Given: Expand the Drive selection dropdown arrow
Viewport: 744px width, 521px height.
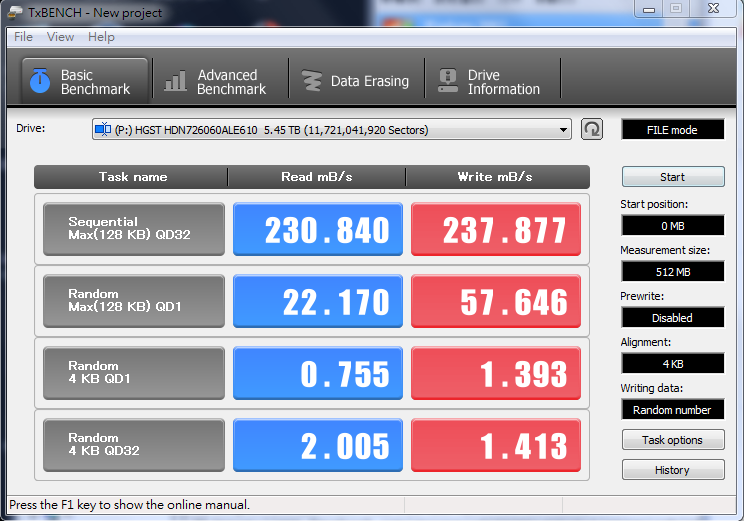Looking at the screenshot, I should tap(563, 130).
